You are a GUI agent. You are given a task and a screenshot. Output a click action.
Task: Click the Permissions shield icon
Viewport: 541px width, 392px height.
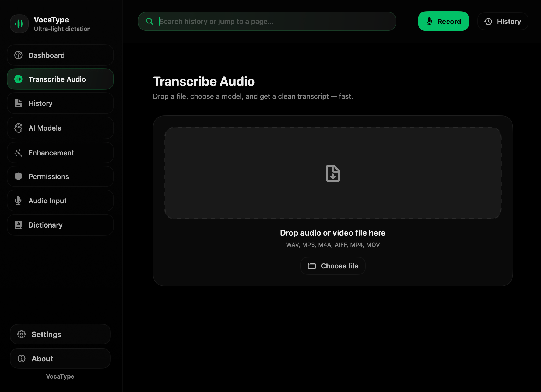click(x=18, y=176)
